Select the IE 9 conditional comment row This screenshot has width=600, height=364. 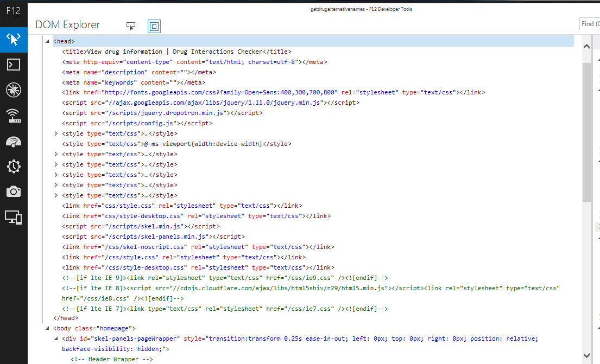pyautogui.click(x=225, y=278)
